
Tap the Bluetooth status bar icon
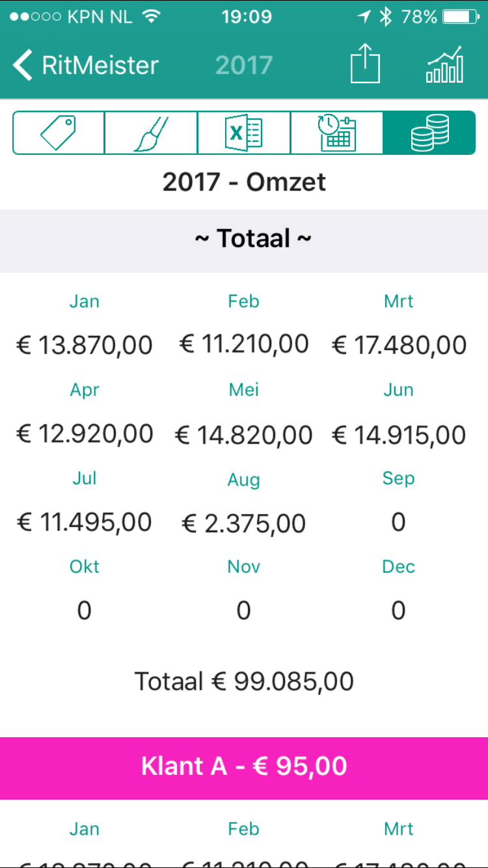coord(386,18)
